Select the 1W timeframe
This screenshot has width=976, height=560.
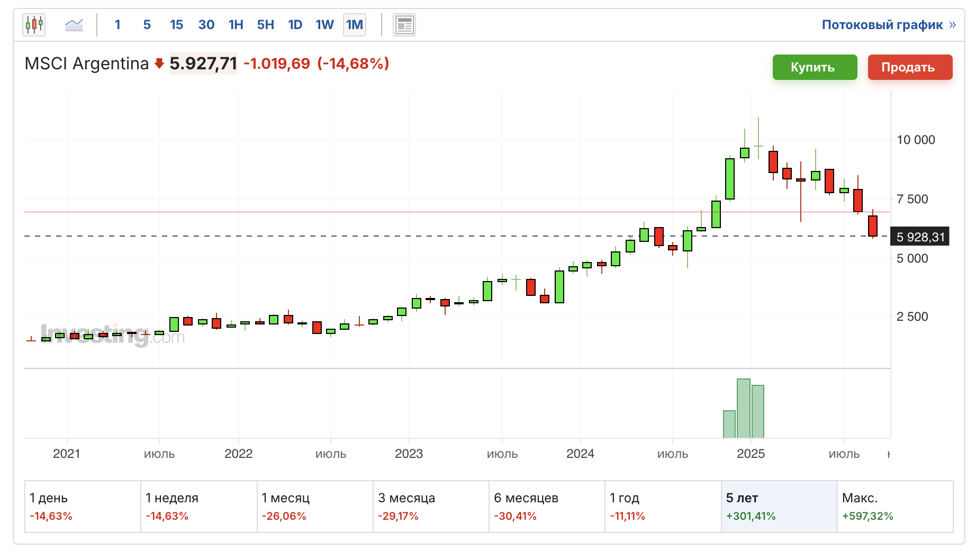coord(323,24)
